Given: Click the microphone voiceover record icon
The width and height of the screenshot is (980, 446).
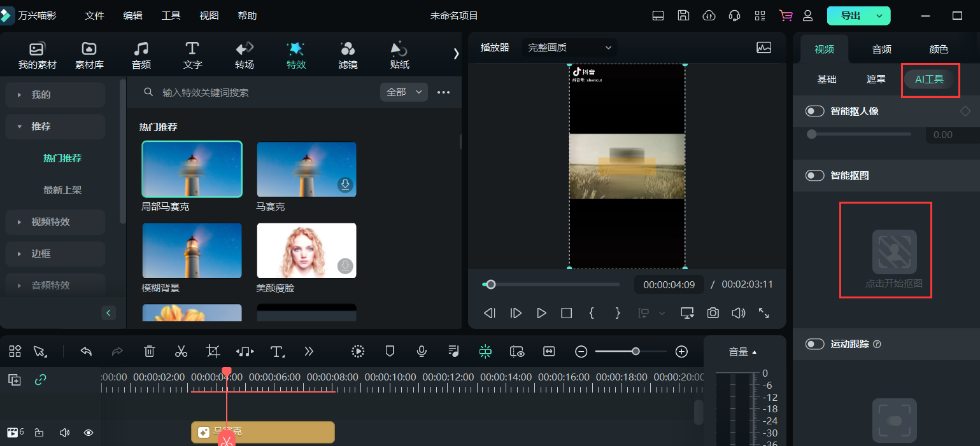Looking at the screenshot, I should pyautogui.click(x=422, y=351).
